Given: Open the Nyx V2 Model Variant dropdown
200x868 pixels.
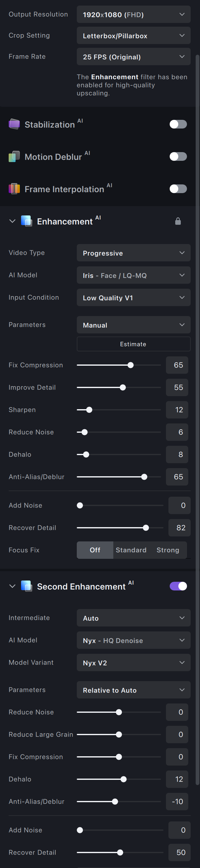Looking at the screenshot, I should (133, 662).
